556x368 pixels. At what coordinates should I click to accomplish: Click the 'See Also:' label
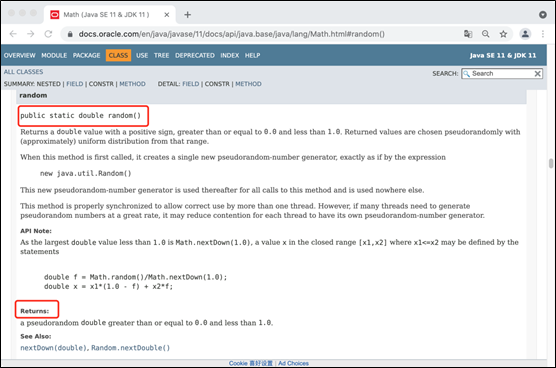coord(35,336)
